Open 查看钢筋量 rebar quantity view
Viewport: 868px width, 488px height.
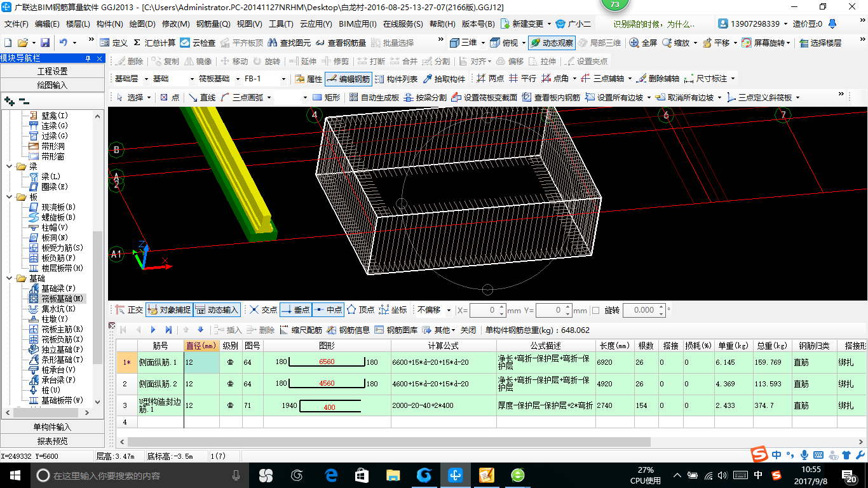[341, 43]
